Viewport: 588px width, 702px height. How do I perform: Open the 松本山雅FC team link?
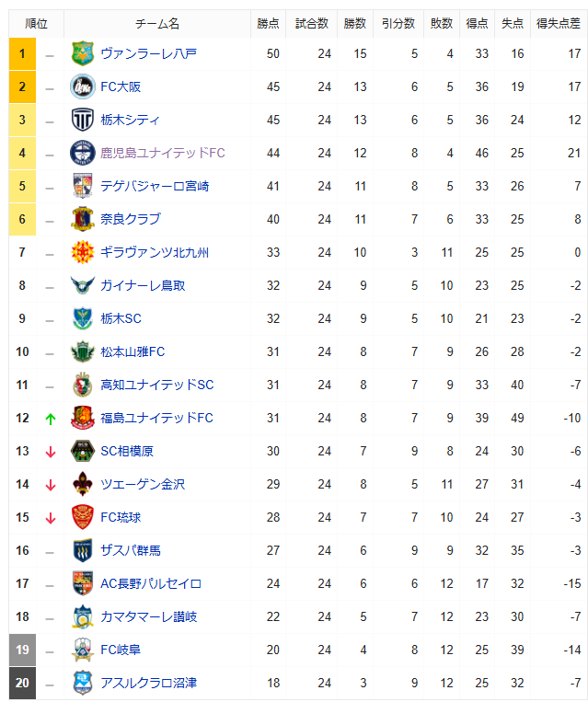coord(133,351)
